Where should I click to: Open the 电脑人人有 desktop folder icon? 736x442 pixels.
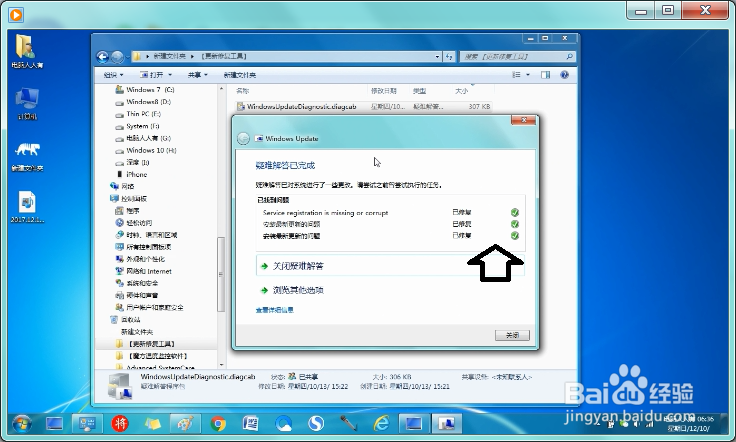(x=27, y=52)
